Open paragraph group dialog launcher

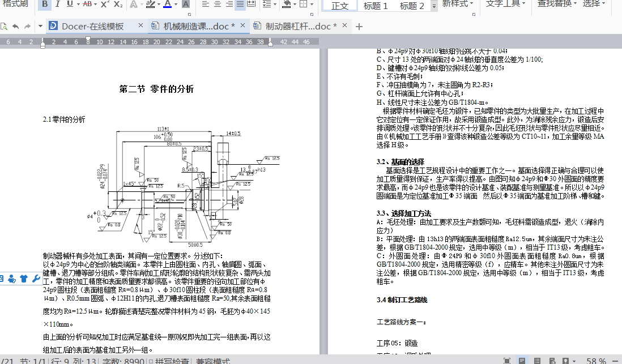pyautogui.click(x=312, y=14)
